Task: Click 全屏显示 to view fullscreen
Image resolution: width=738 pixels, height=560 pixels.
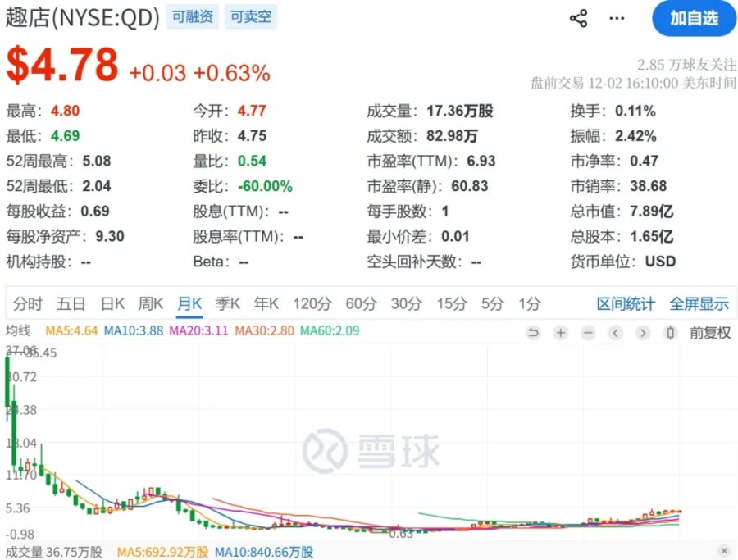Action: coord(699,304)
